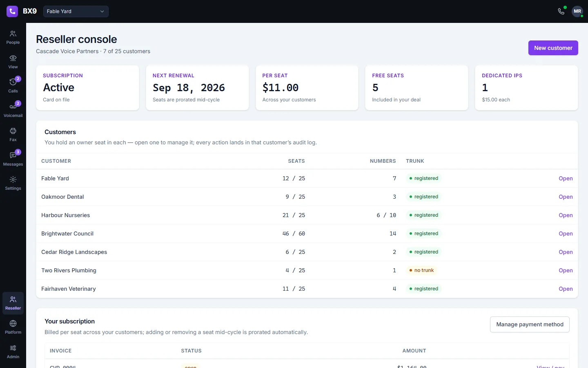Click the SEATS column header
Screen dimensions: 588x368
click(x=296, y=161)
